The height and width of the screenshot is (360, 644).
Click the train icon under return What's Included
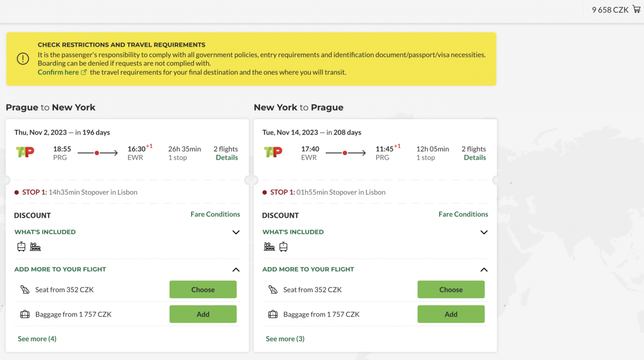pyautogui.click(x=269, y=247)
